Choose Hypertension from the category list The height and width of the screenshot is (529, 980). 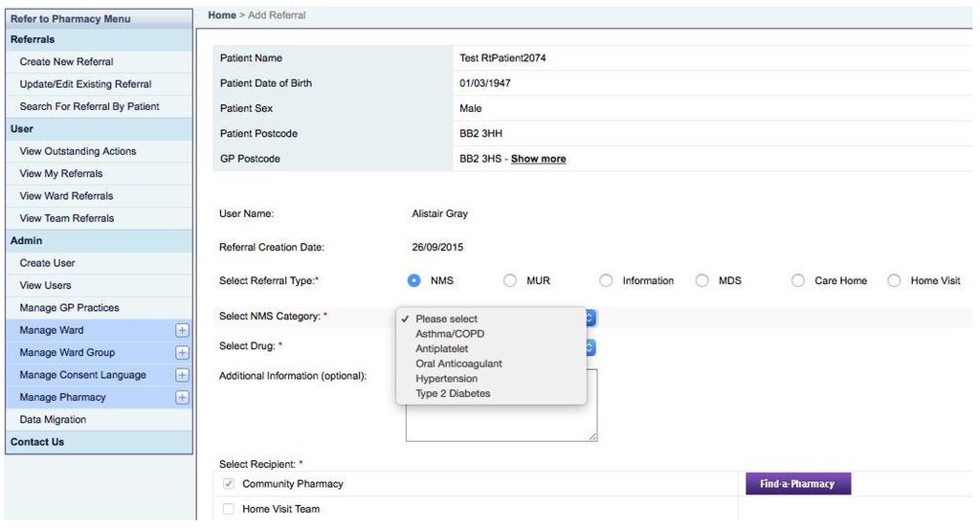click(446, 379)
